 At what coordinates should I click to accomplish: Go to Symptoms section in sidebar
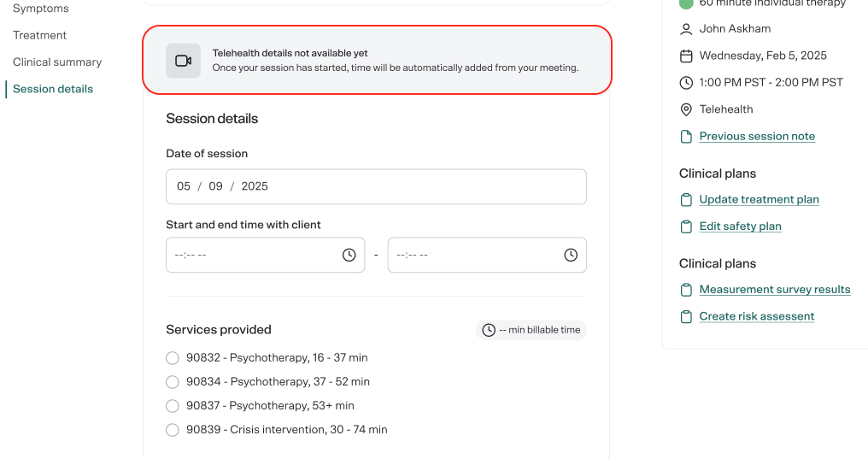coord(41,9)
